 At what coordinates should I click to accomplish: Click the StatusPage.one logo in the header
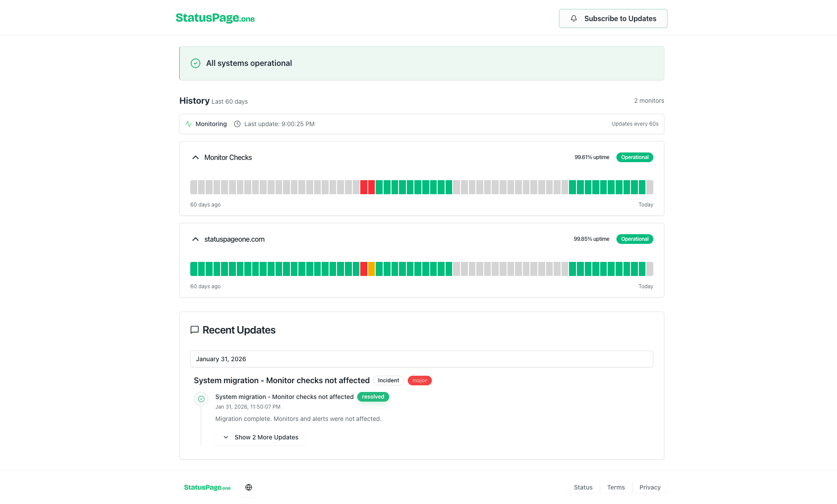(215, 18)
